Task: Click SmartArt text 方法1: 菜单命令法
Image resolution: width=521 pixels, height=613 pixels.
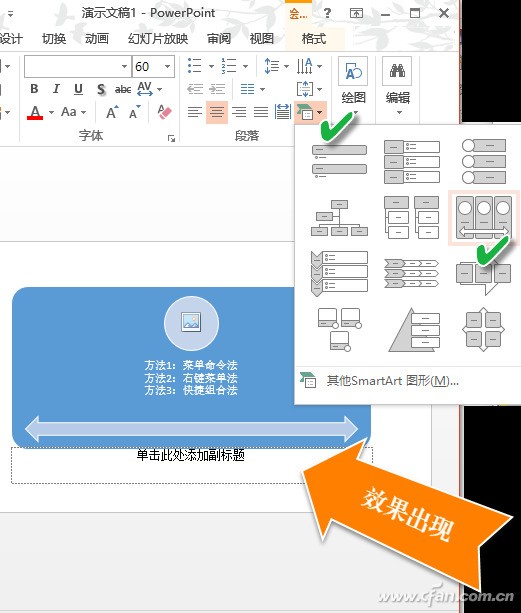Action: click(191, 365)
